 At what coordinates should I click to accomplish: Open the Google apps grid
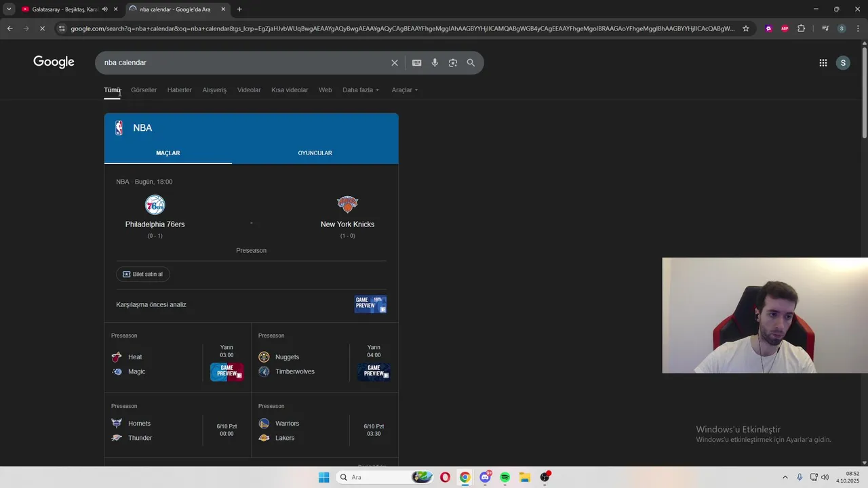coord(823,62)
